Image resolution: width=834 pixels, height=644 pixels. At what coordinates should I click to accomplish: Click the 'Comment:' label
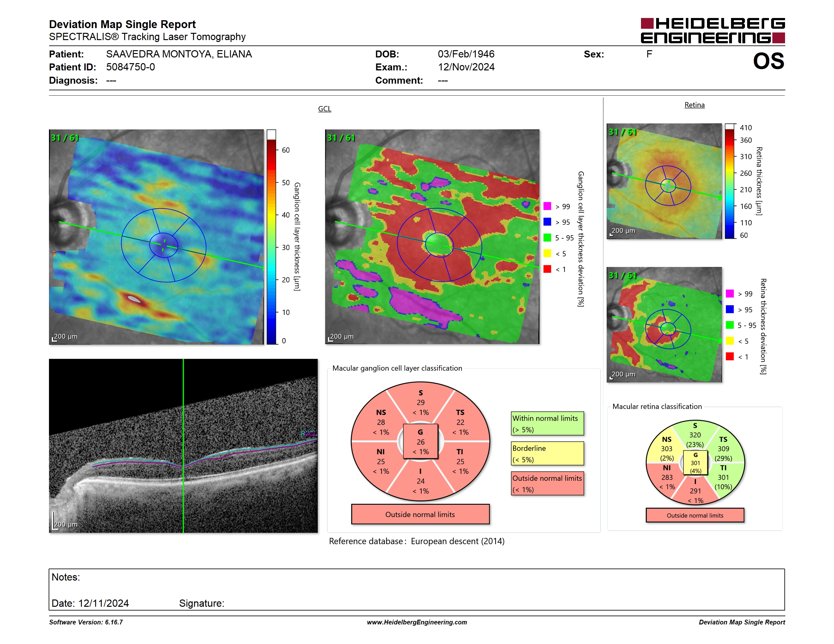(399, 80)
